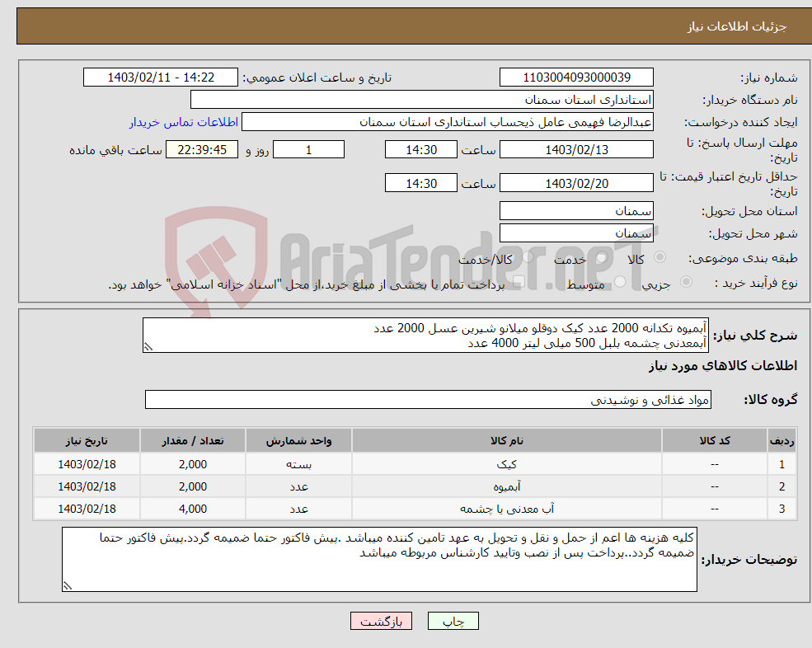Image resolution: width=812 pixels, height=648 pixels.
Task: Select the جزیی purchase type radio
Action: coord(686,282)
